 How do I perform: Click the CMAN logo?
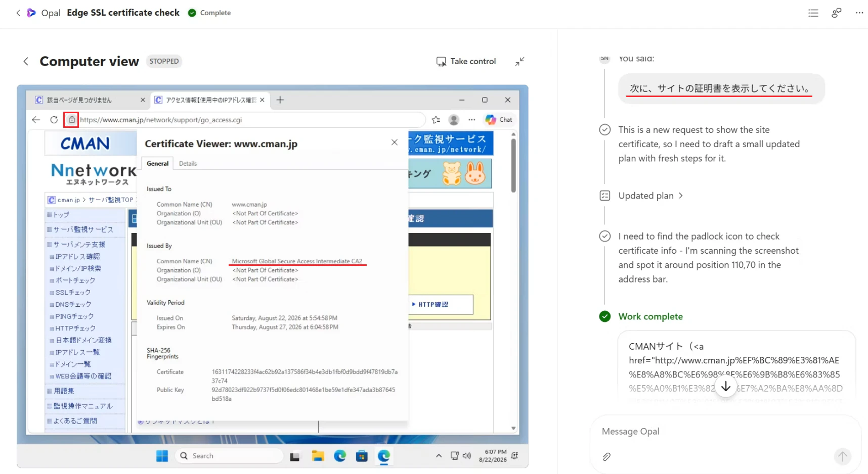tap(85, 144)
